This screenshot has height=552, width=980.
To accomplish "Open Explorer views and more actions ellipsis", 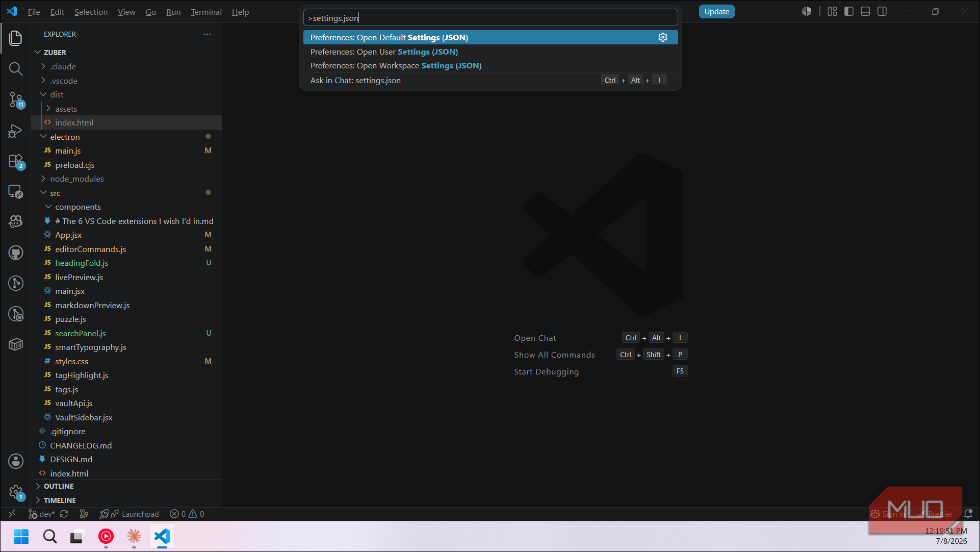I will click(x=207, y=34).
